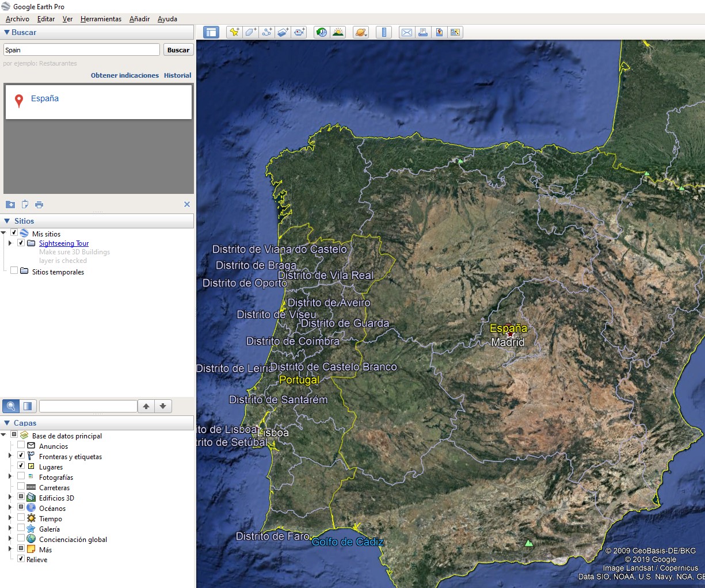Collapse the Sitios panel header
705x588 pixels.
pyautogui.click(x=7, y=221)
